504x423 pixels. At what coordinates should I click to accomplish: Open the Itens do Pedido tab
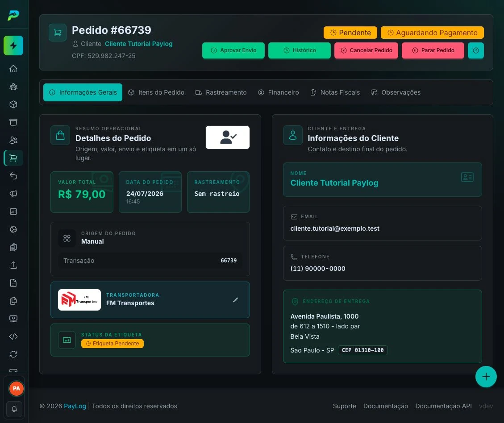(x=156, y=92)
